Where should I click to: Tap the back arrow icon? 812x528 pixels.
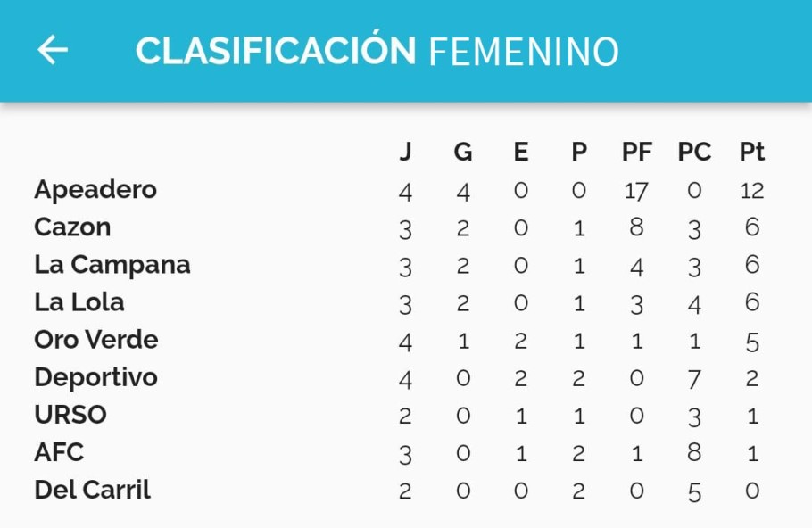click(53, 50)
